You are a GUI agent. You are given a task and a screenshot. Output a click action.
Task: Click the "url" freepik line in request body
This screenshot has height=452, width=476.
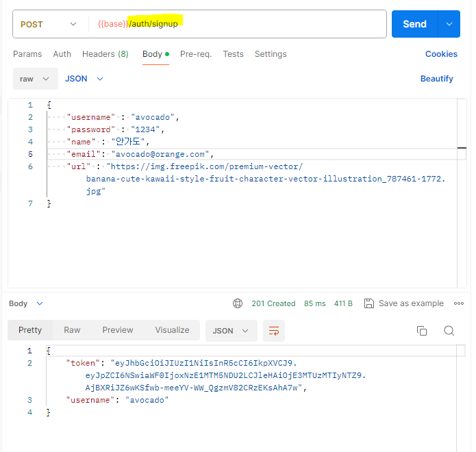255,179
